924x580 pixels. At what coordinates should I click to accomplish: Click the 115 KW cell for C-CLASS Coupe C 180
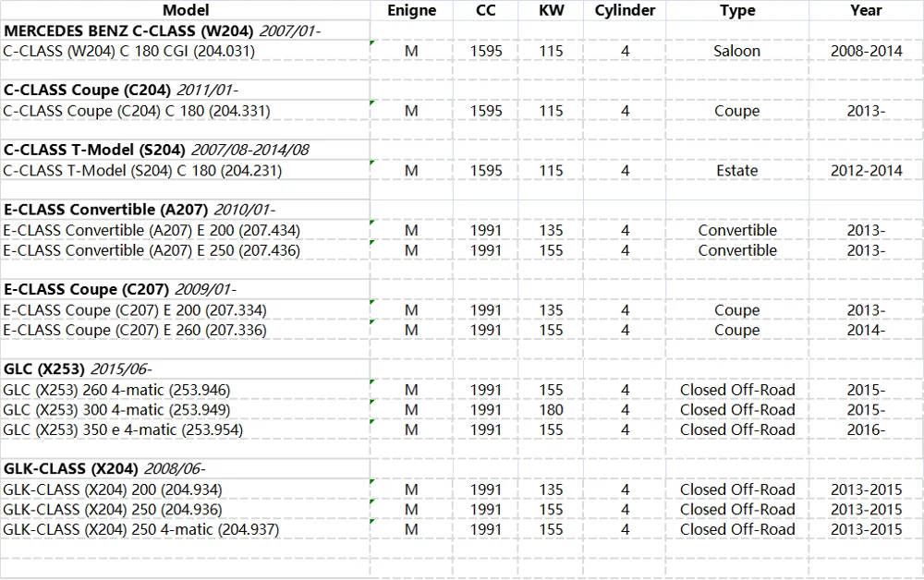(x=551, y=111)
